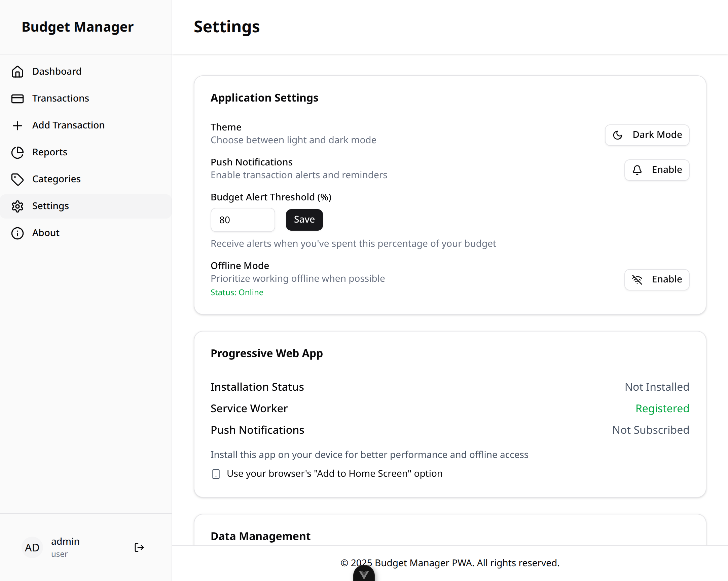Click the 'Enable transaction alerts and reminders' text

299,175
